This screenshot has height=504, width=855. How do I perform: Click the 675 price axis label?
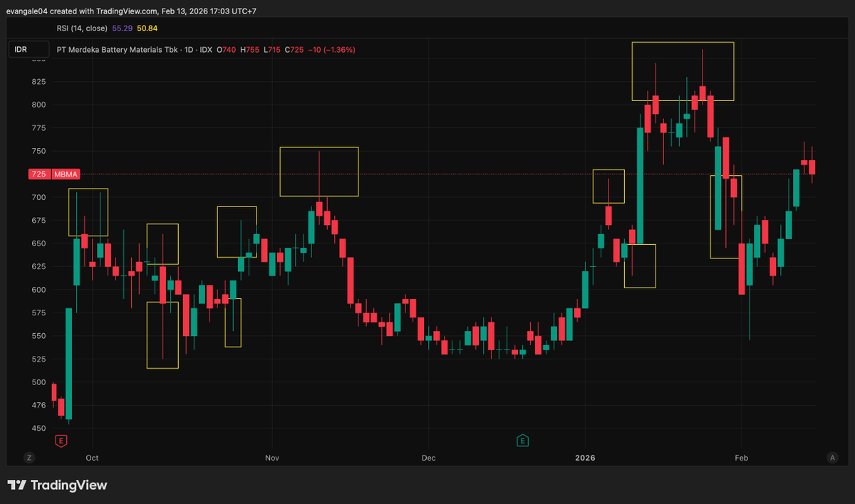coord(38,221)
